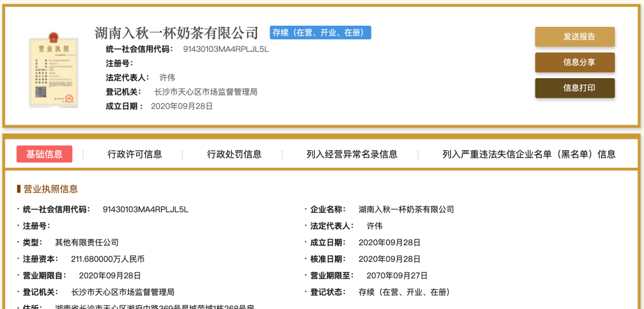The width and height of the screenshot is (644, 309).
Task: Click legal representative 许伟 in the header
Action: coord(167,78)
